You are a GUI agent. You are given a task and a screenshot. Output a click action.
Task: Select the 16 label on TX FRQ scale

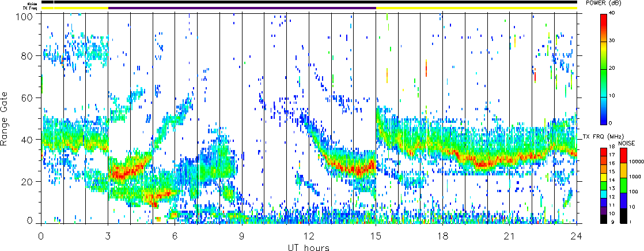612,163
